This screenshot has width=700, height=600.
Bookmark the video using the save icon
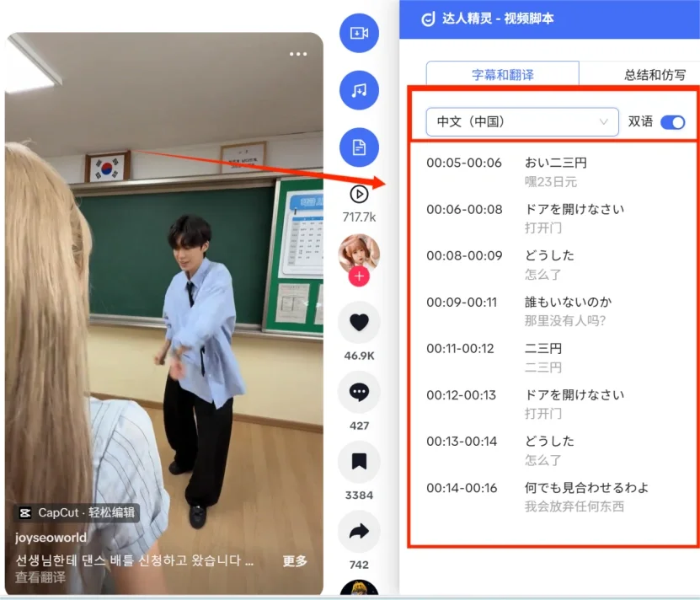point(358,459)
